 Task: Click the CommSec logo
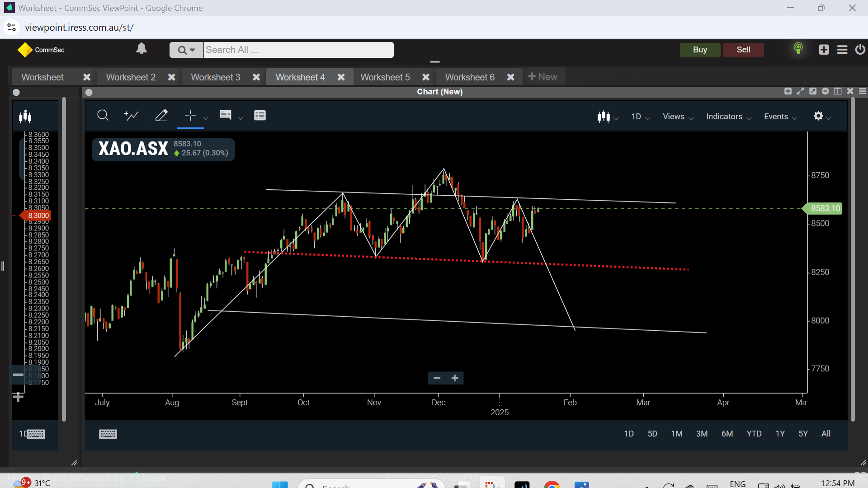[x=41, y=50]
